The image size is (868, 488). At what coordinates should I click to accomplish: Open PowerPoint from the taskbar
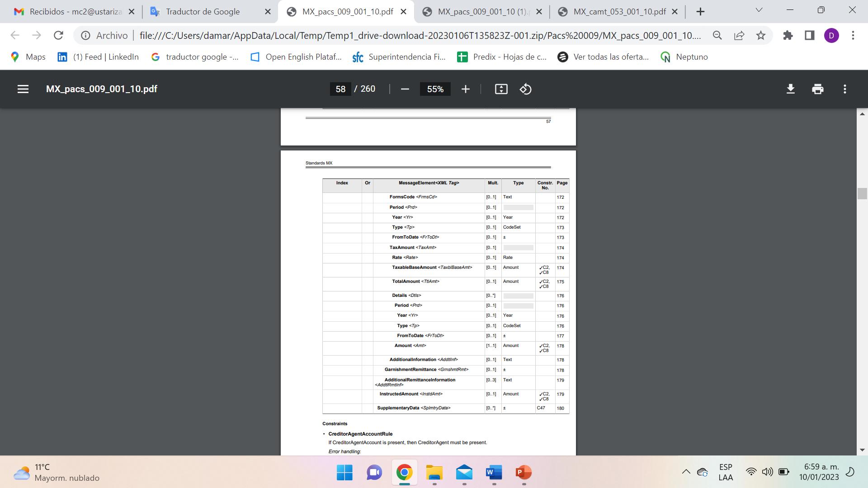[x=524, y=473]
